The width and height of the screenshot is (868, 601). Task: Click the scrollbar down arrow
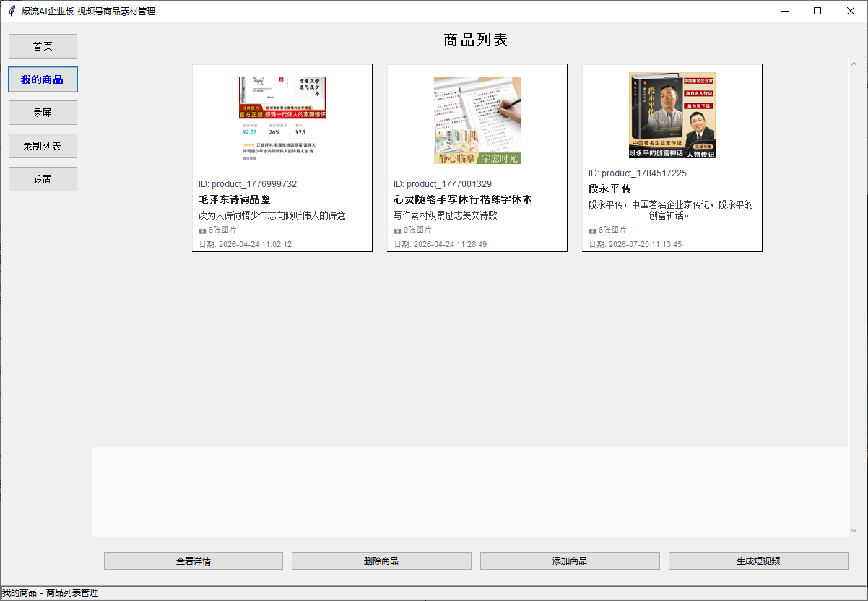click(x=854, y=530)
